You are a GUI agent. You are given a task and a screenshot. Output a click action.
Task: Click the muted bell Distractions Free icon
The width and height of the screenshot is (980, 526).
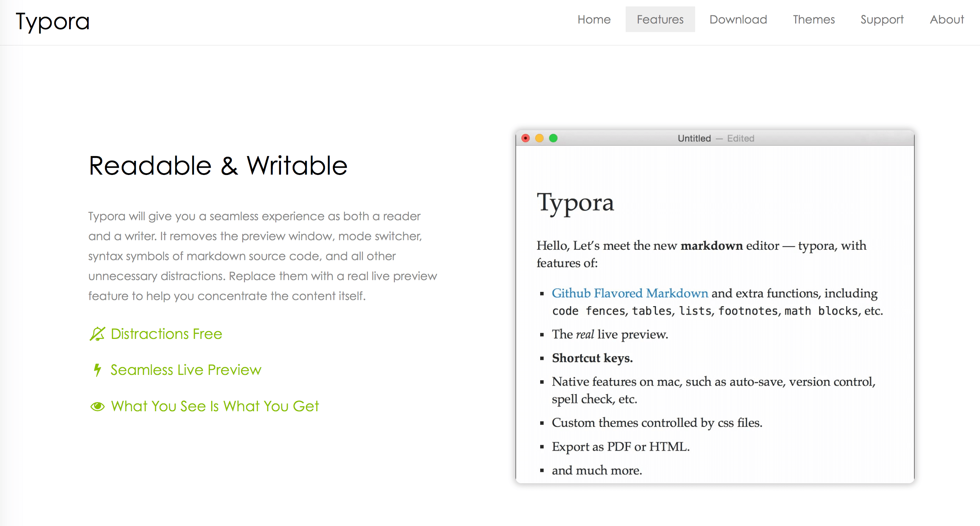tap(97, 334)
